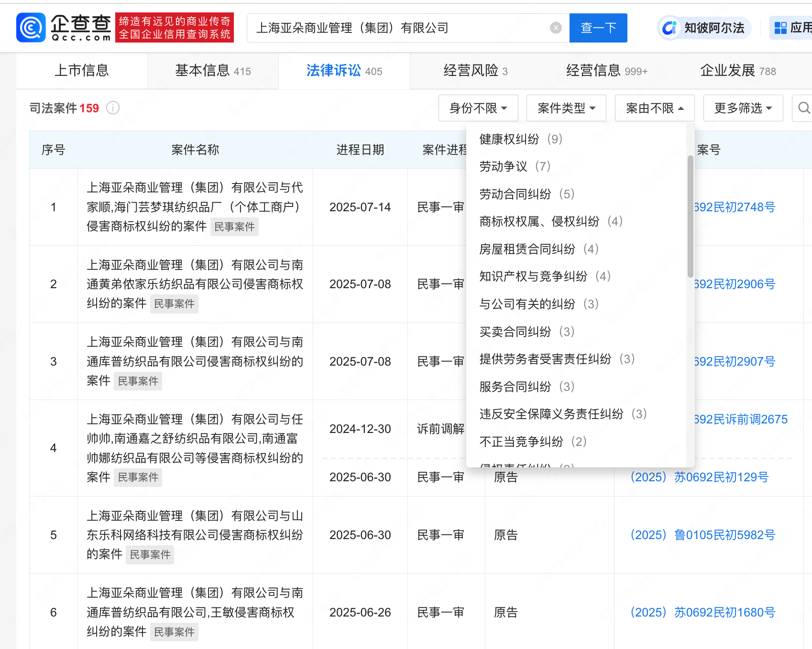Collapse the 案由不限 dropdown
Screen dimensions: 812x649
(x=654, y=108)
